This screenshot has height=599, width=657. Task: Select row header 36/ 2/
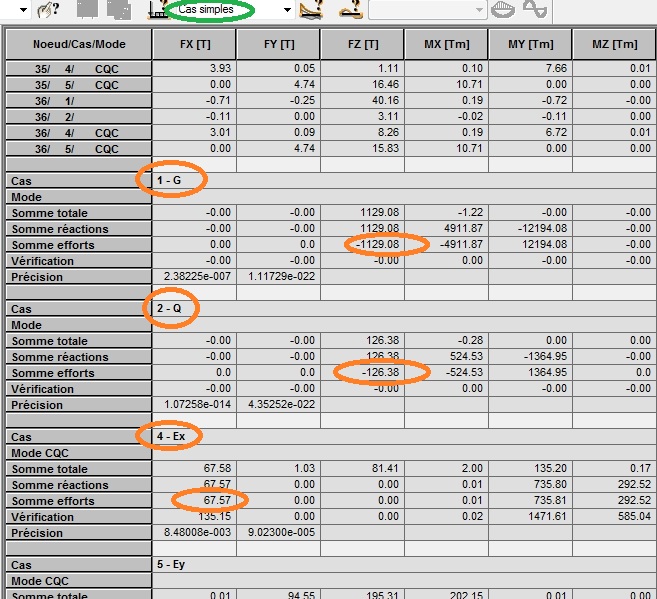pos(79,116)
